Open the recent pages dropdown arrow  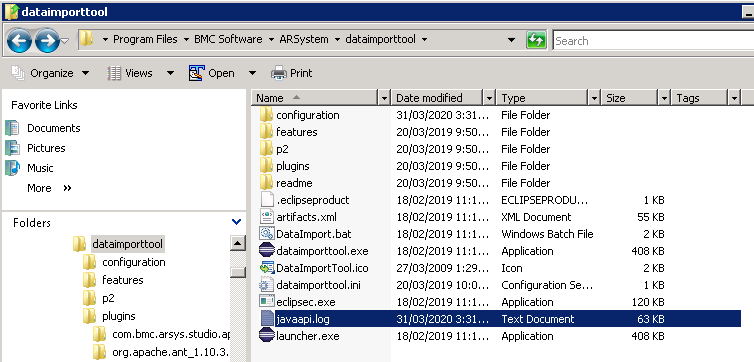point(65,41)
